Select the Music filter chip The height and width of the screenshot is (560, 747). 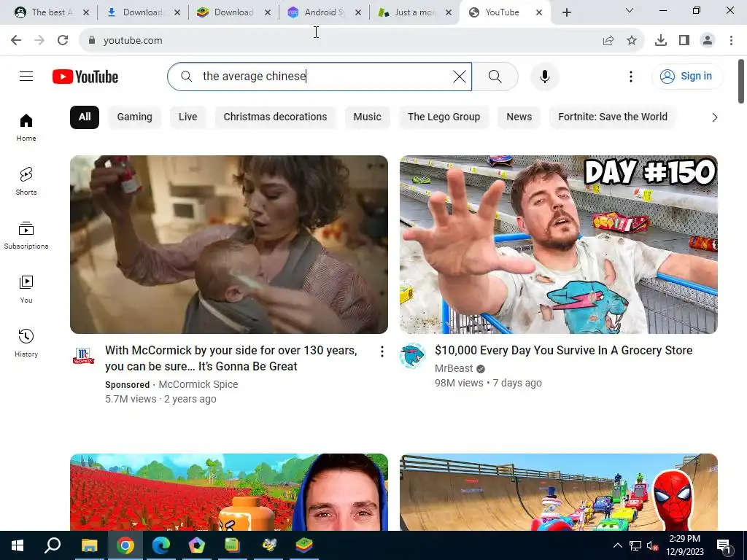367,117
